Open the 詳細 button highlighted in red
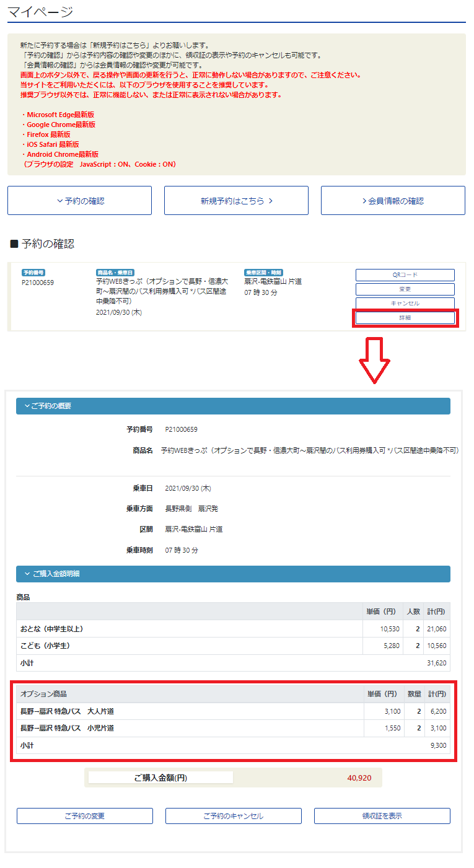 [x=405, y=318]
